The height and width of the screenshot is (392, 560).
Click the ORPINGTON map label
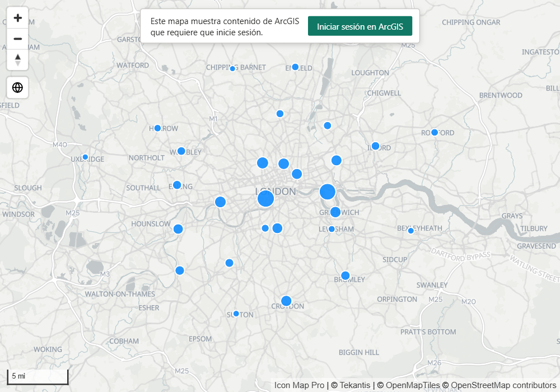click(x=397, y=299)
